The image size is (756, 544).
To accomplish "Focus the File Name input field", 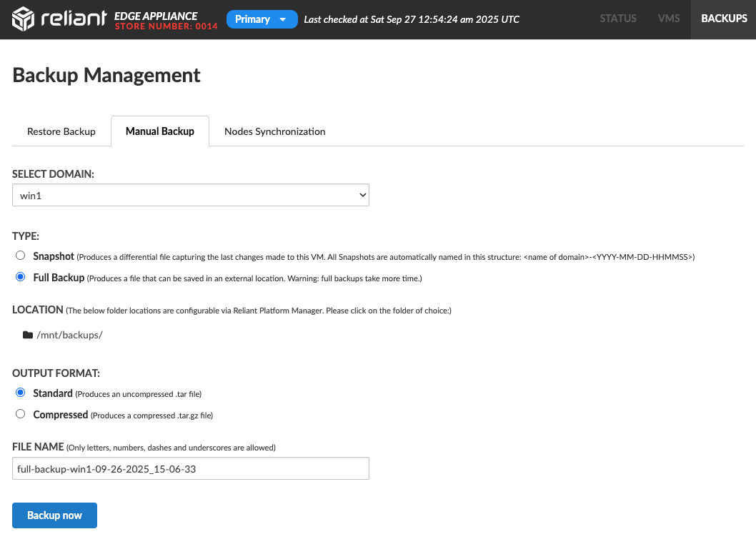I will [x=191, y=468].
